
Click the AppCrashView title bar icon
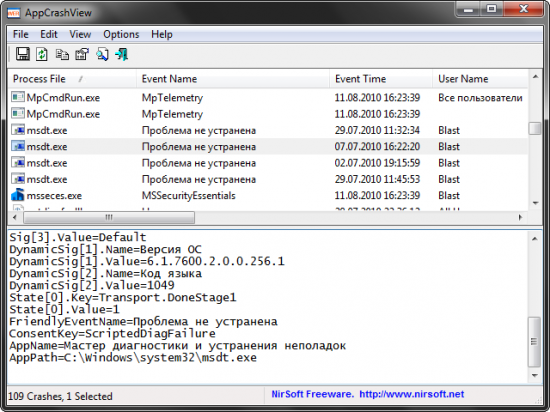14,13
